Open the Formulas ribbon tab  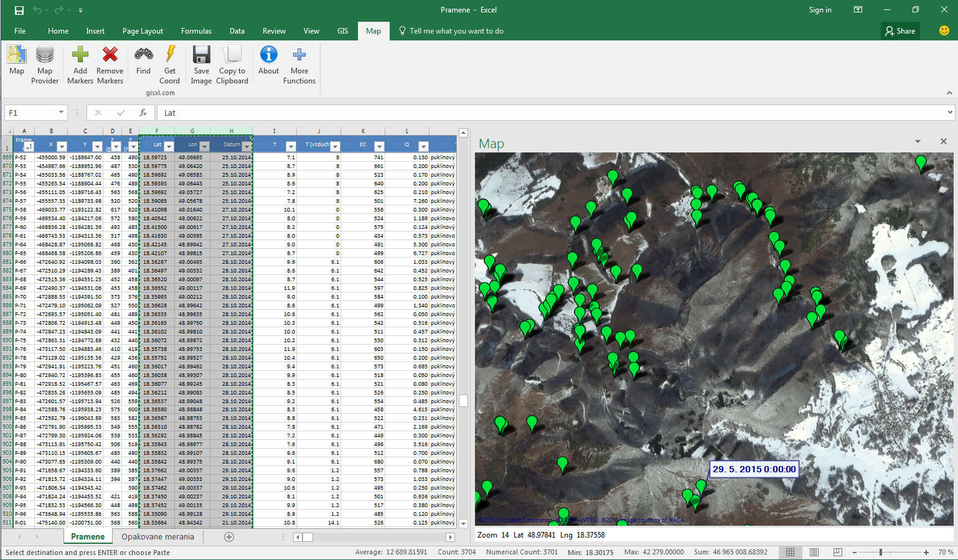[196, 31]
